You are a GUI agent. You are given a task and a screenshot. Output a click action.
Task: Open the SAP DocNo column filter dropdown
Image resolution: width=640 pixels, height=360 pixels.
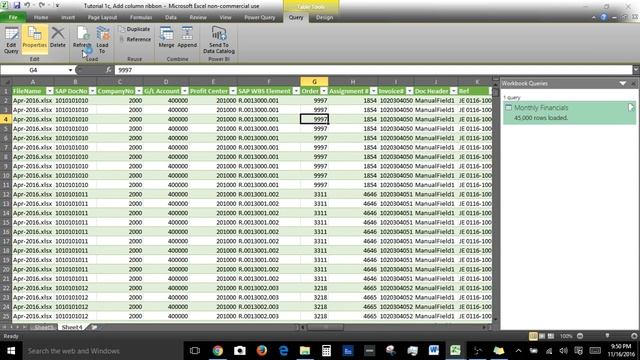(x=92, y=91)
